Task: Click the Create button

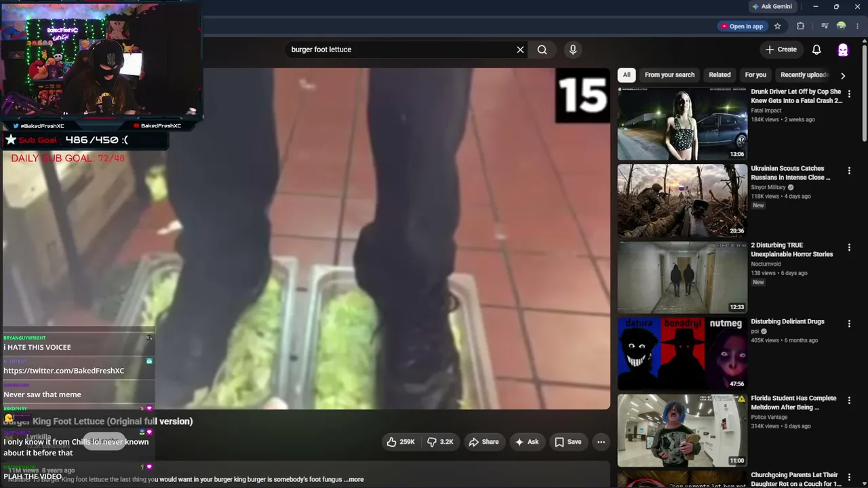Action: pyautogui.click(x=781, y=49)
